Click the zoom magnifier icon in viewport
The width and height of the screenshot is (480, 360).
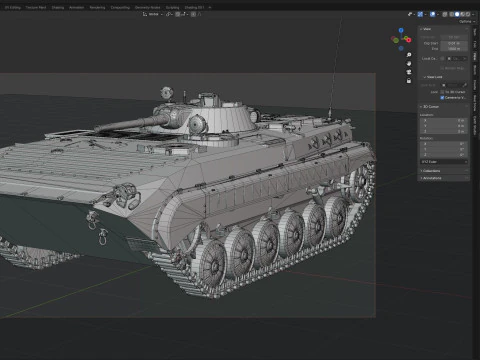click(409, 55)
